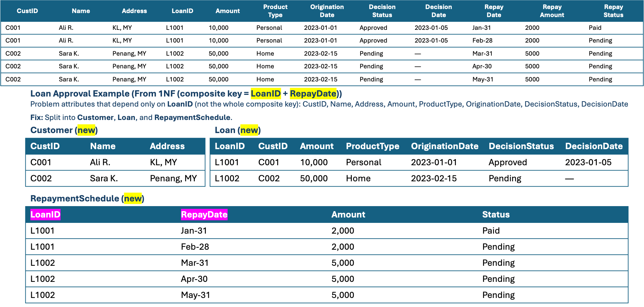Click 'ProductType' header in Loan table
644x307 pixels.
373,146
